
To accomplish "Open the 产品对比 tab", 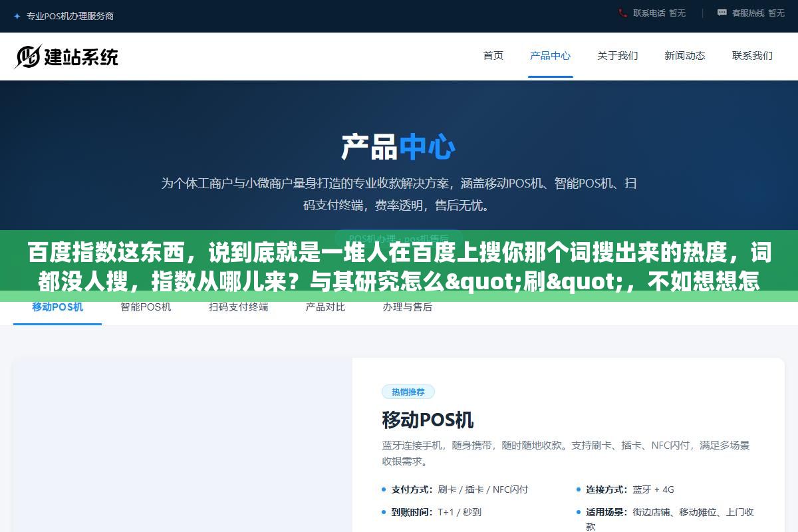I will coord(326,307).
